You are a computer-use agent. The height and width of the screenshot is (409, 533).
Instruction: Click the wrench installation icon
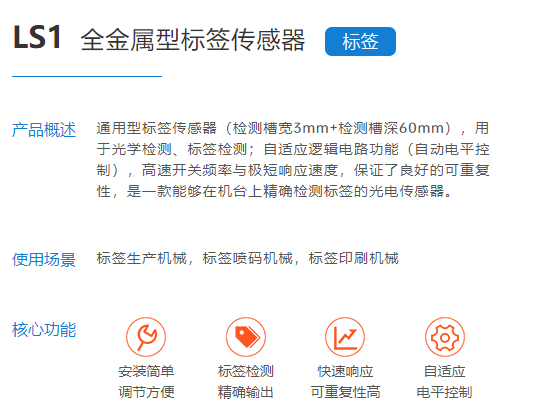coord(146,337)
